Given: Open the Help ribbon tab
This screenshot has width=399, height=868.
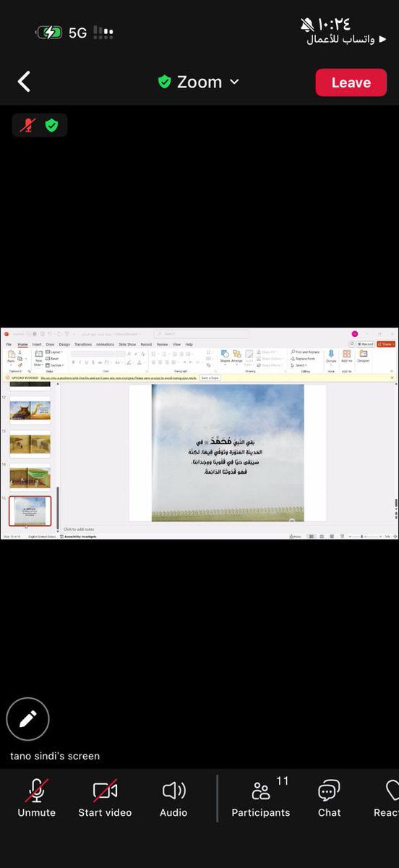Looking at the screenshot, I should click(189, 344).
